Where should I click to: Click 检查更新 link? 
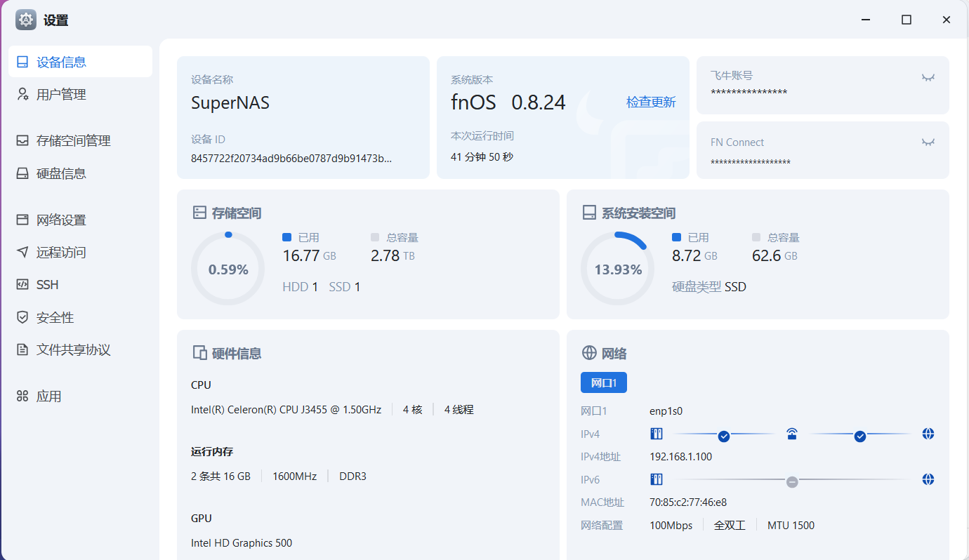tap(651, 102)
